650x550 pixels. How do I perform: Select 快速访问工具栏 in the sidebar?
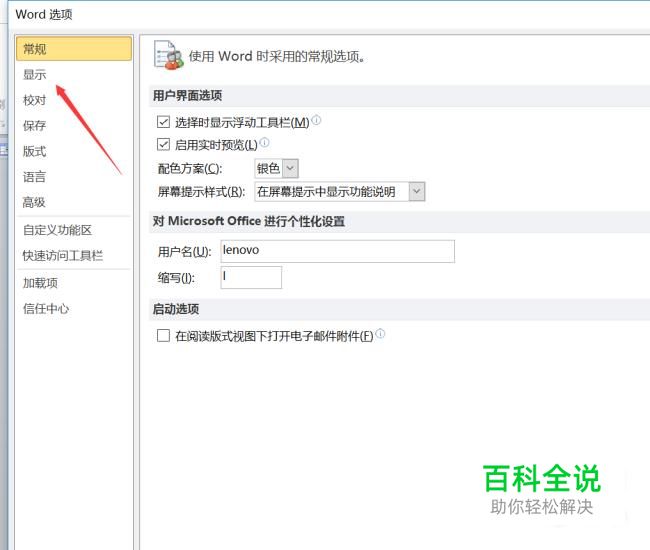tap(63, 255)
